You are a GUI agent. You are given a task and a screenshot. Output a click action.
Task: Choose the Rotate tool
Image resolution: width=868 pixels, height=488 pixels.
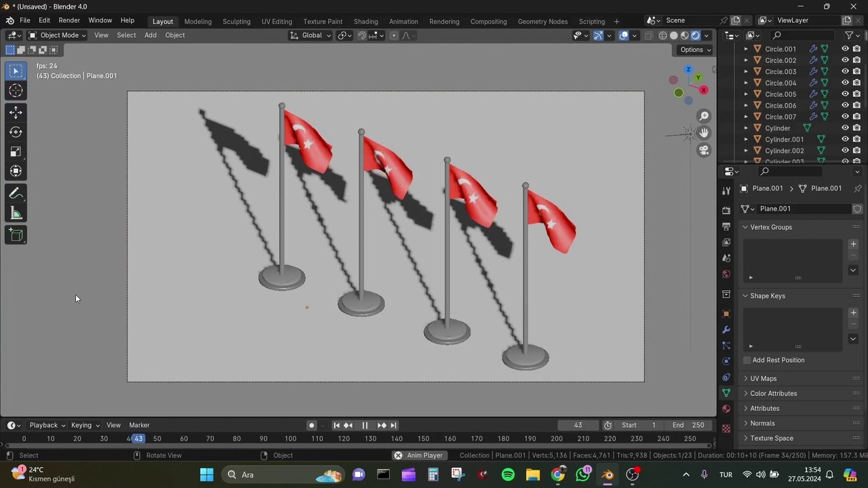coord(16,132)
